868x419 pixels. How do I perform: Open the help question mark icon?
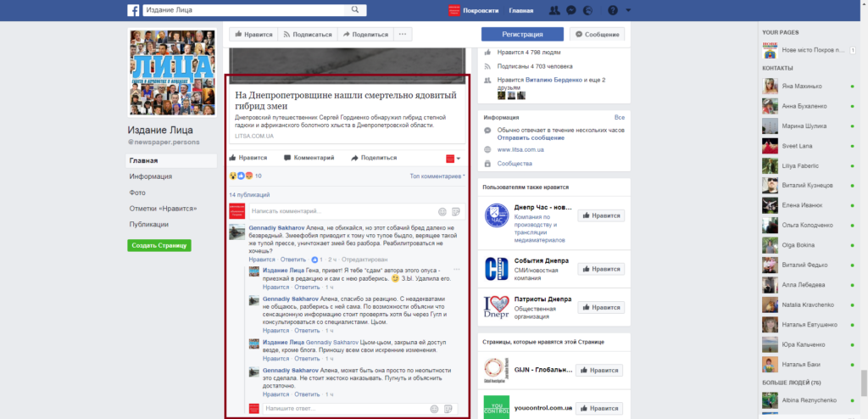tap(613, 10)
